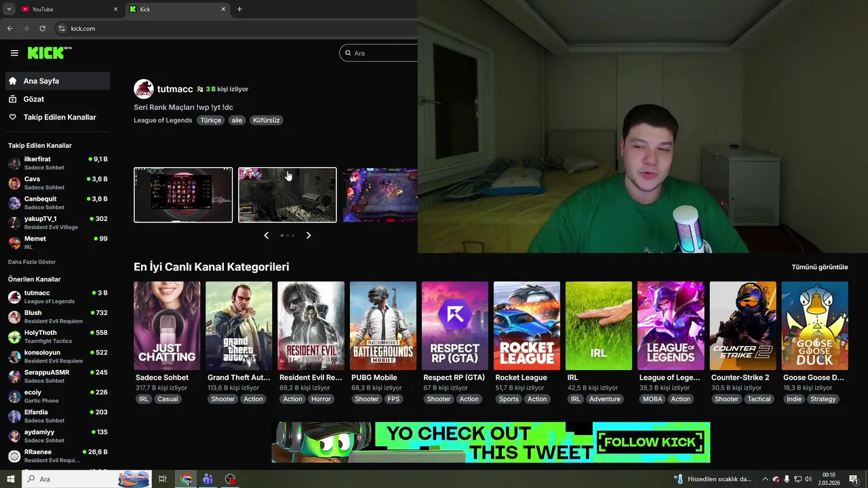868x488 pixels.
Task: Open featured streamer name tutmacc
Action: click(x=175, y=89)
